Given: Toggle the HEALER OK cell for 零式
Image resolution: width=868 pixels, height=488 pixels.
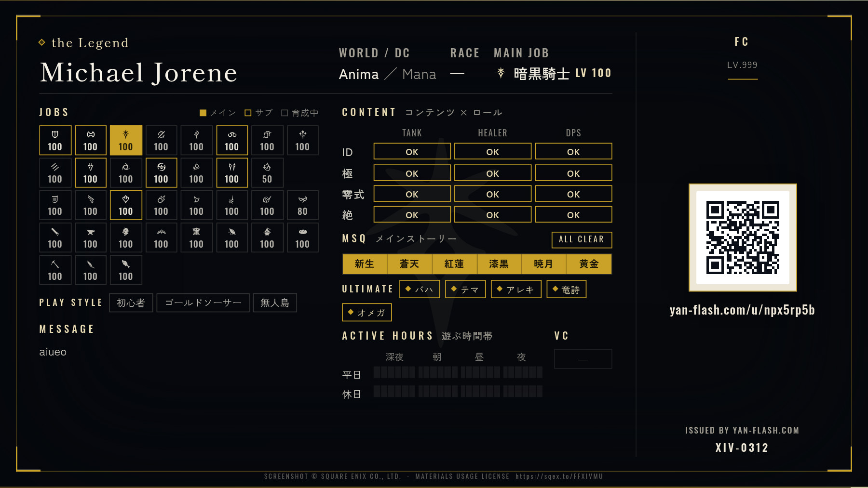Looking at the screenshot, I should (492, 194).
